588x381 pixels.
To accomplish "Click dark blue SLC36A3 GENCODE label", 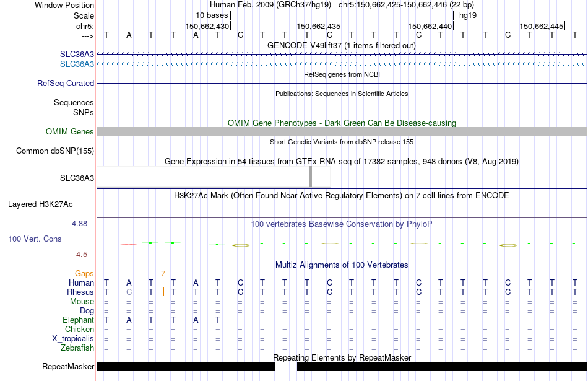I will 77,55.
